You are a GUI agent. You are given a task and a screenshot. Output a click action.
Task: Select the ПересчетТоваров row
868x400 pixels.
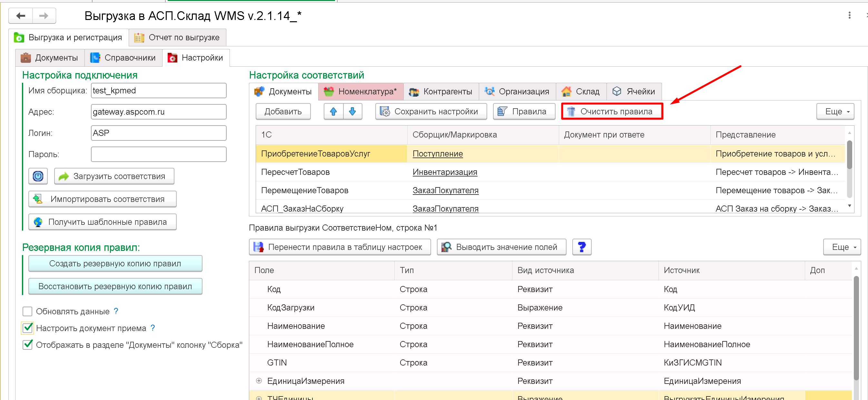click(x=550, y=172)
